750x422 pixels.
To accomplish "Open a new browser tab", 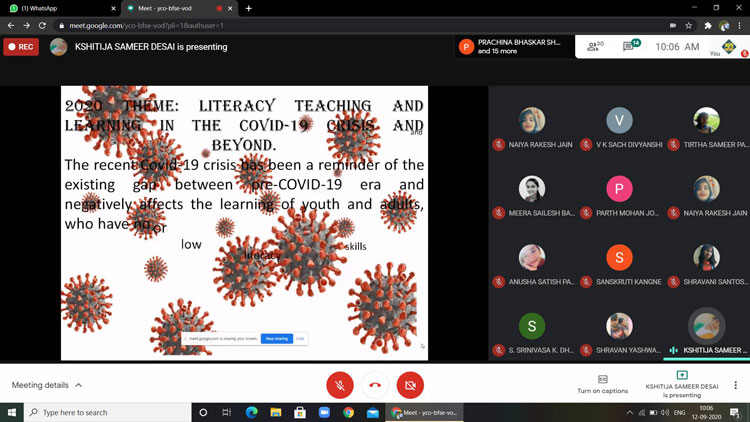I will pyautogui.click(x=248, y=8).
